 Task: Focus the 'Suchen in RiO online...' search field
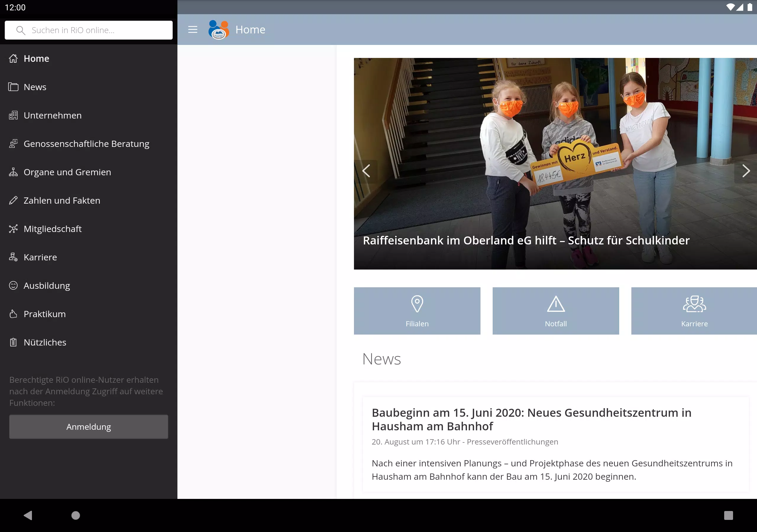click(x=88, y=30)
